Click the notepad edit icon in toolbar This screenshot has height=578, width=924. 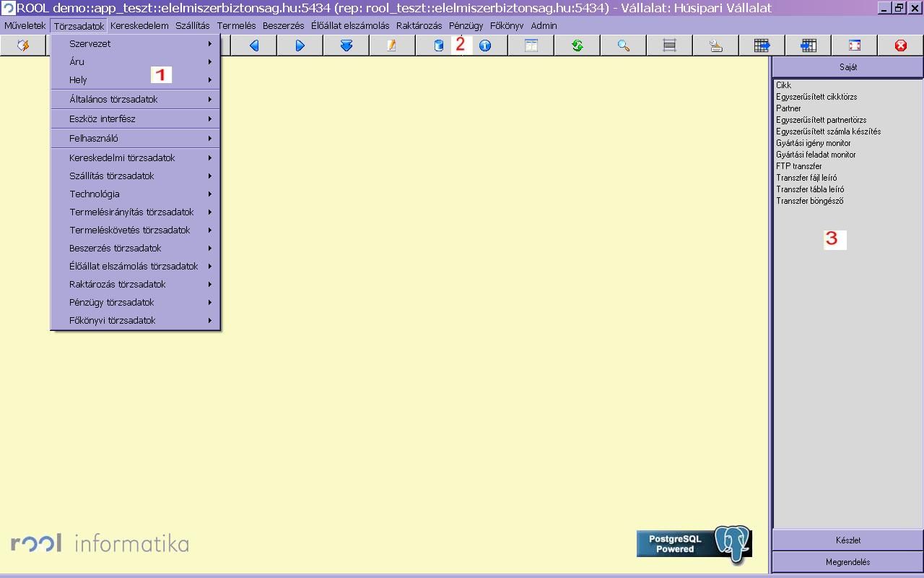[392, 46]
